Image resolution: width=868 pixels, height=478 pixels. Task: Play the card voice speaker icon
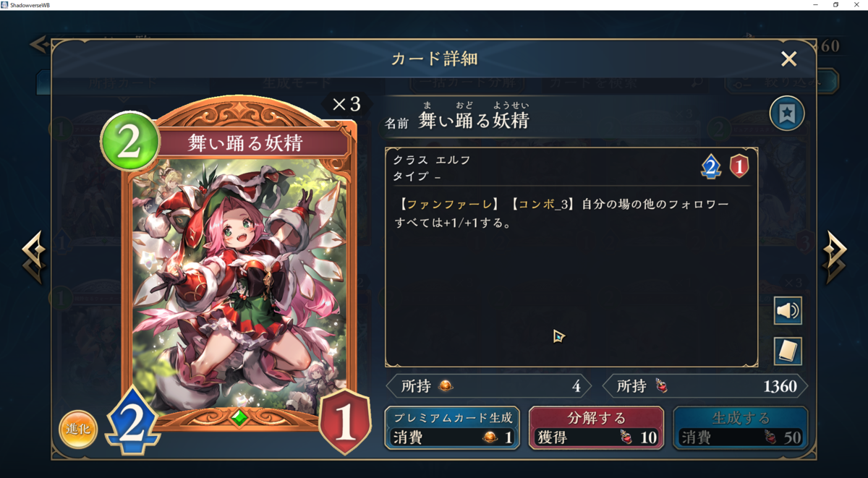click(788, 311)
